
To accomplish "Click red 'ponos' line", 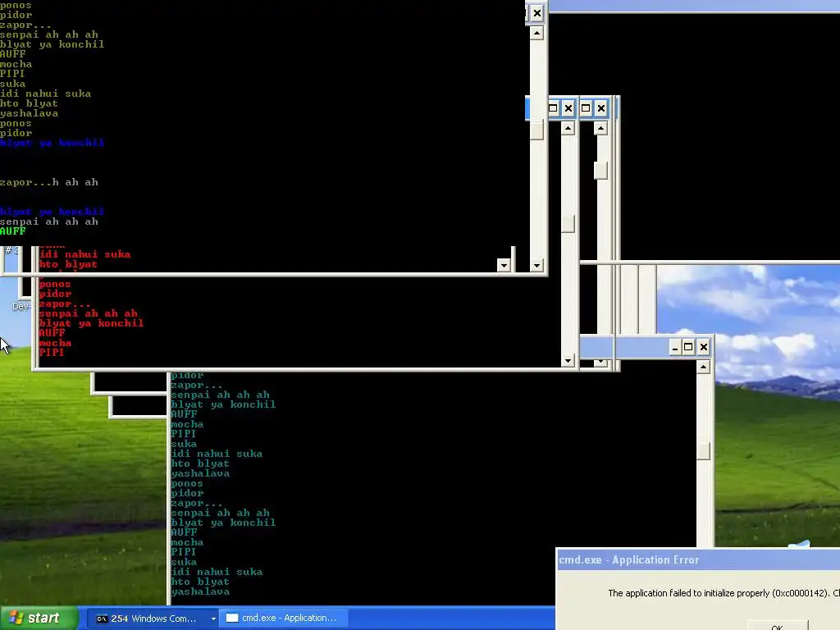I will pyautogui.click(x=55, y=284).
